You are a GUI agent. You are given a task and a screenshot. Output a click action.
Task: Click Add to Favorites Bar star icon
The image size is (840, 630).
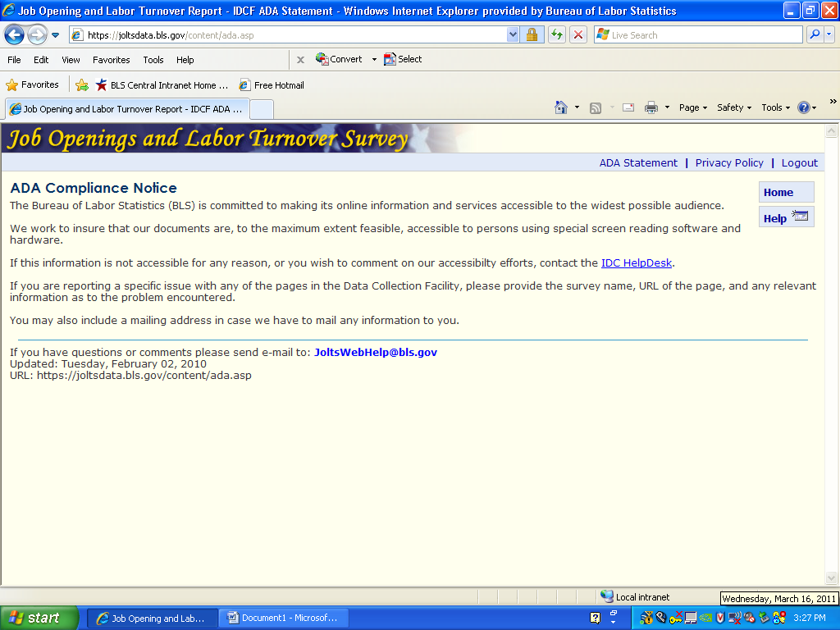82,85
